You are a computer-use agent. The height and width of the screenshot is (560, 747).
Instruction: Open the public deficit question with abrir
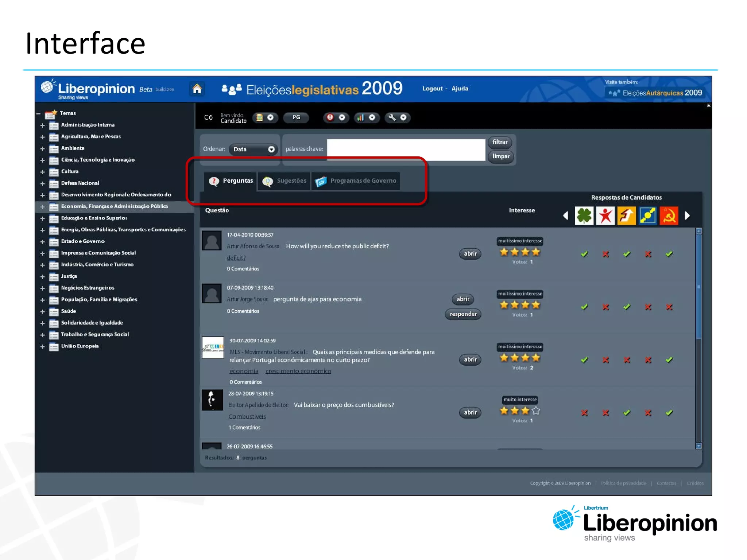470,254
